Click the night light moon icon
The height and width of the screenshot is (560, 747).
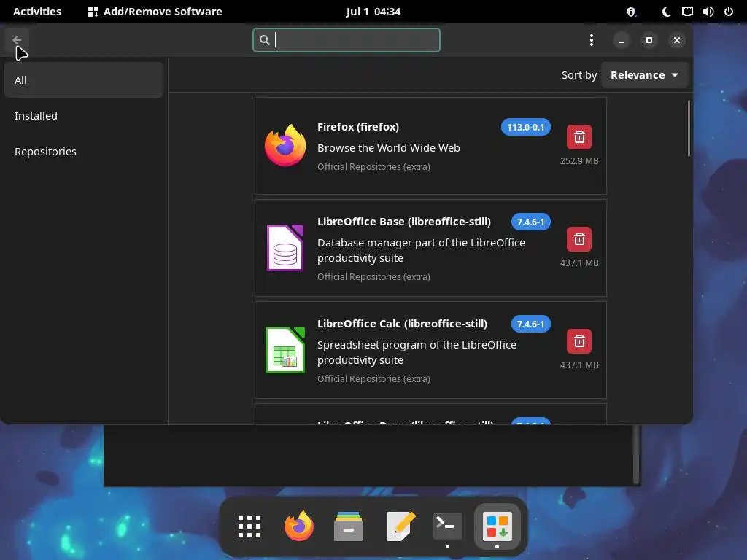coord(667,12)
